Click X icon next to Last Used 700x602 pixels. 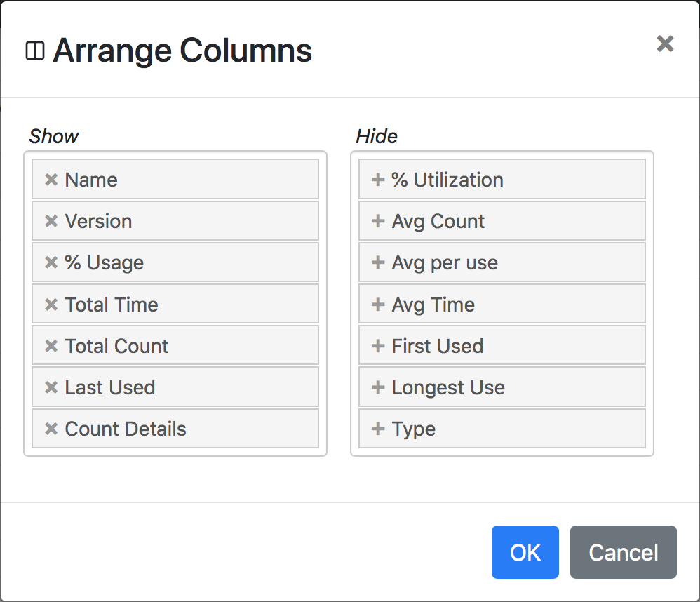51,387
